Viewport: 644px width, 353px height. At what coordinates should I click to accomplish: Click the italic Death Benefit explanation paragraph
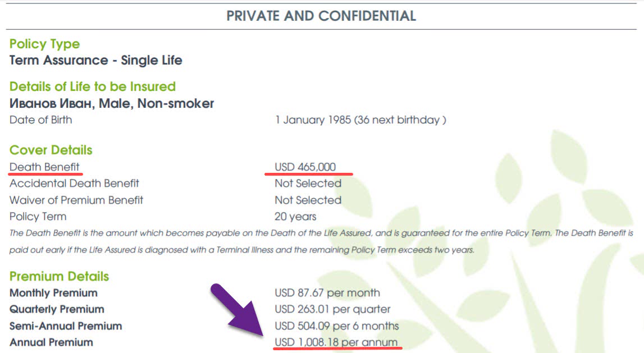(321, 241)
